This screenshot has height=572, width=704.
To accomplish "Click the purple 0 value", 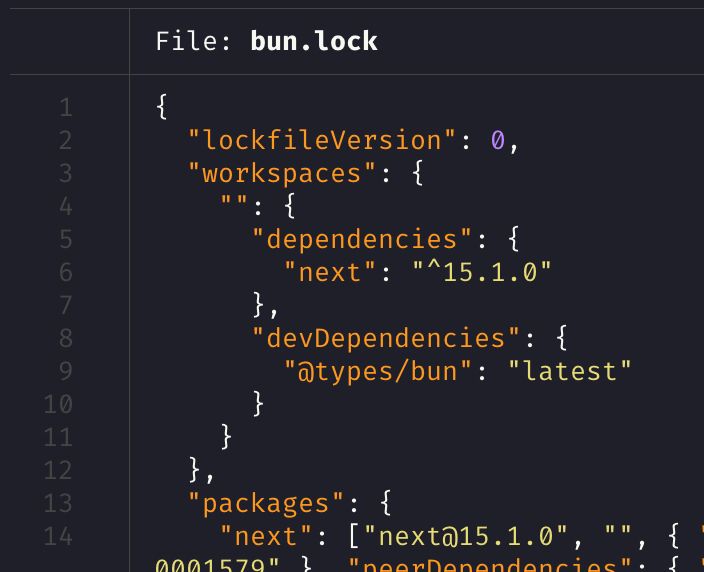I will pos(497,140).
